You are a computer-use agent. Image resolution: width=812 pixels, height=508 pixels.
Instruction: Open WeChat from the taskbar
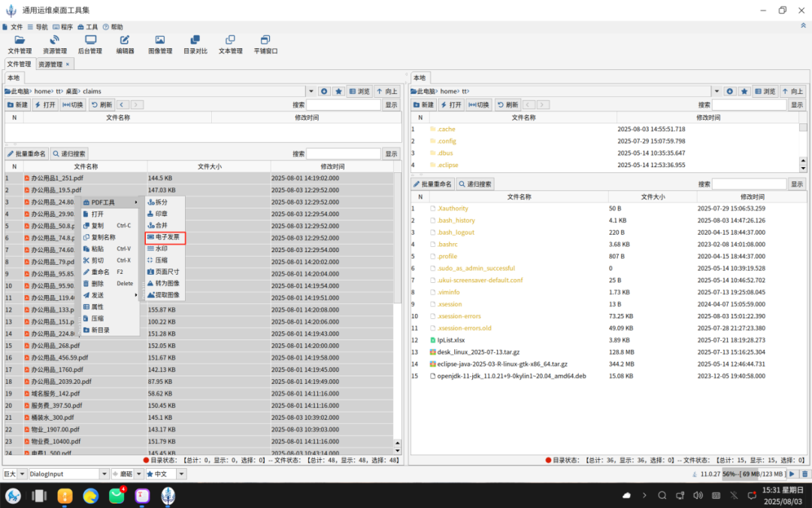point(117,495)
